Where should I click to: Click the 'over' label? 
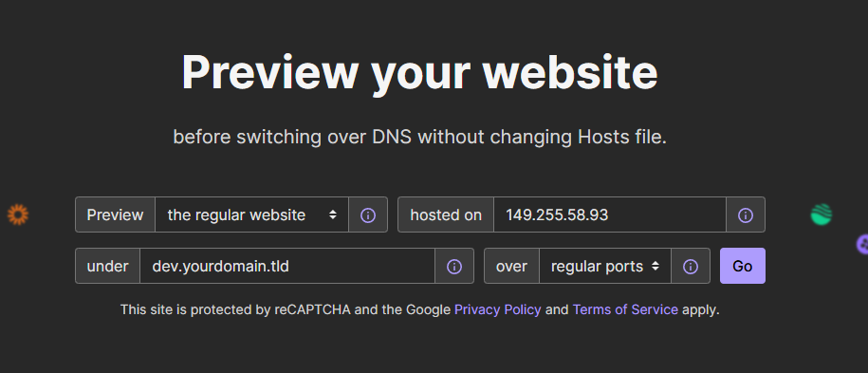tap(511, 266)
